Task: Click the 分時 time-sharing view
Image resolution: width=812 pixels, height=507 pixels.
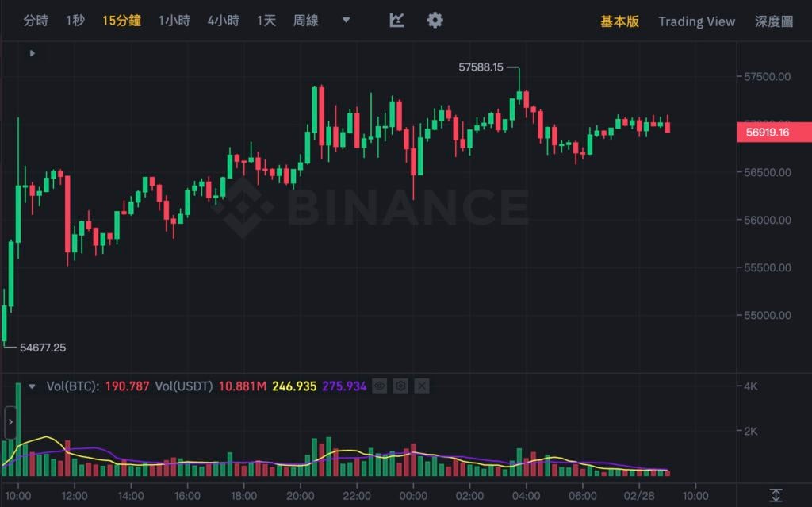Action: pyautogui.click(x=36, y=21)
